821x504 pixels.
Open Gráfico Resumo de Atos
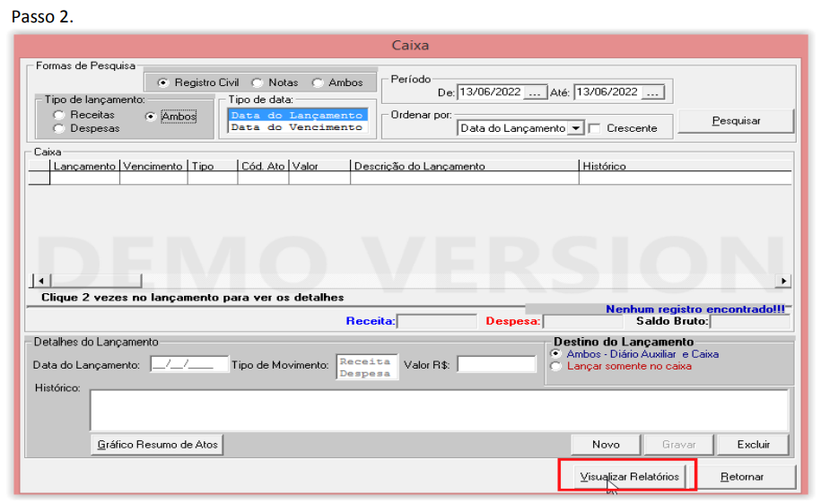[x=158, y=444]
